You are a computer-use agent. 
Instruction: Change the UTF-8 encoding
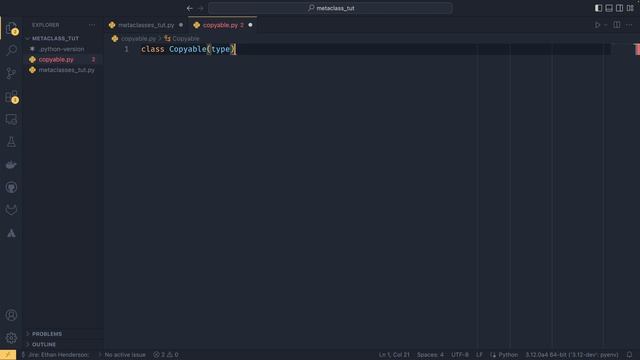coord(460,355)
